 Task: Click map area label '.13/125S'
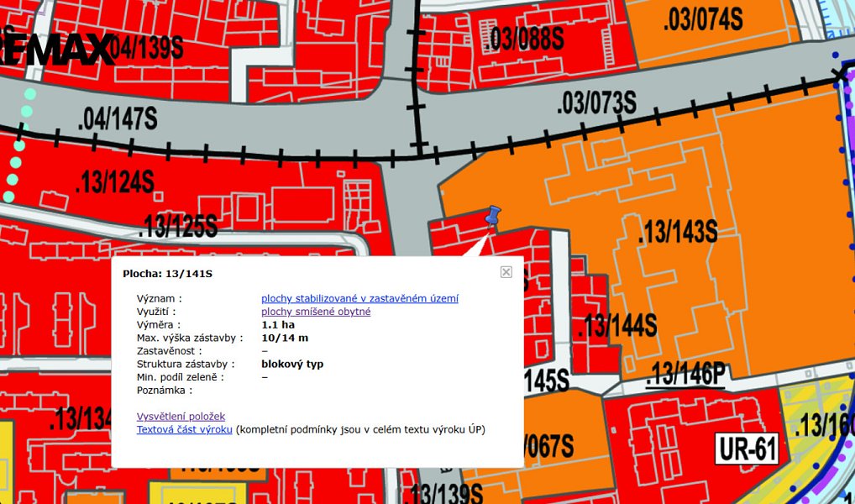coord(178,226)
